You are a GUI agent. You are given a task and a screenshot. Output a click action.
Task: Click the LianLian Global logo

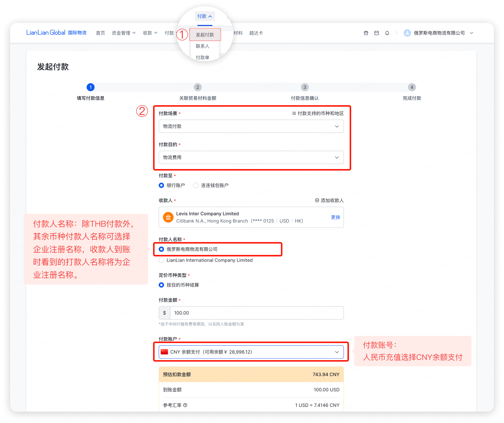[x=46, y=33]
